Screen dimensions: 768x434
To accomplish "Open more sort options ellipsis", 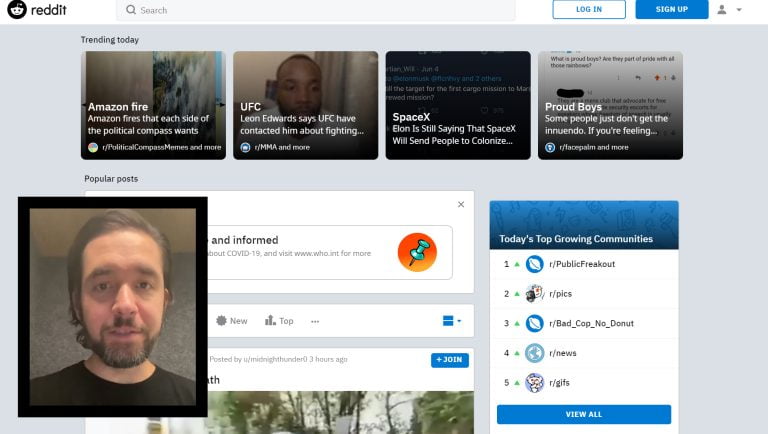I will (315, 321).
